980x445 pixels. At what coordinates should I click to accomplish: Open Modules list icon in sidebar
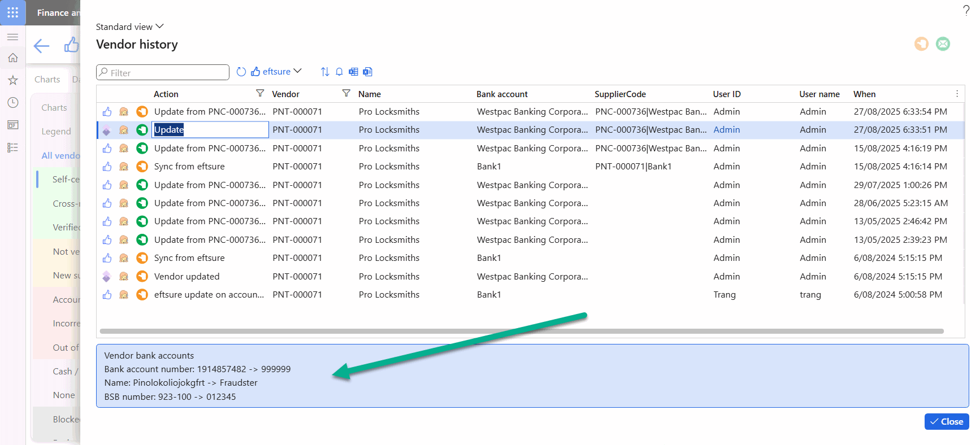point(12,147)
